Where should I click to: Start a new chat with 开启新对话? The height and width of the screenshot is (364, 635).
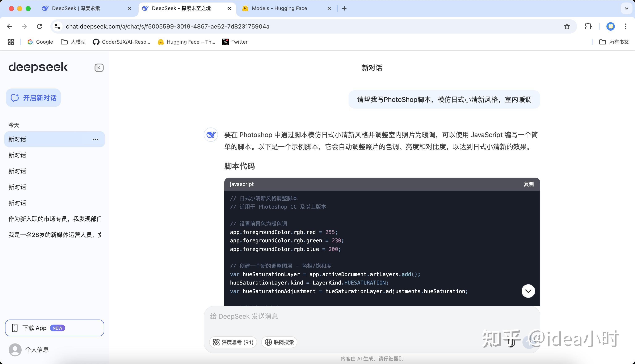[34, 98]
